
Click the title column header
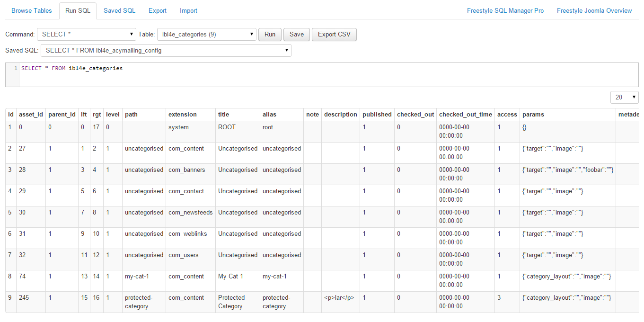(x=238, y=114)
